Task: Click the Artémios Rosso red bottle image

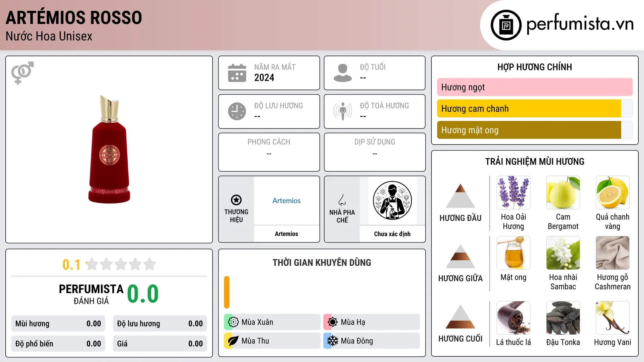Action: pyautogui.click(x=109, y=149)
